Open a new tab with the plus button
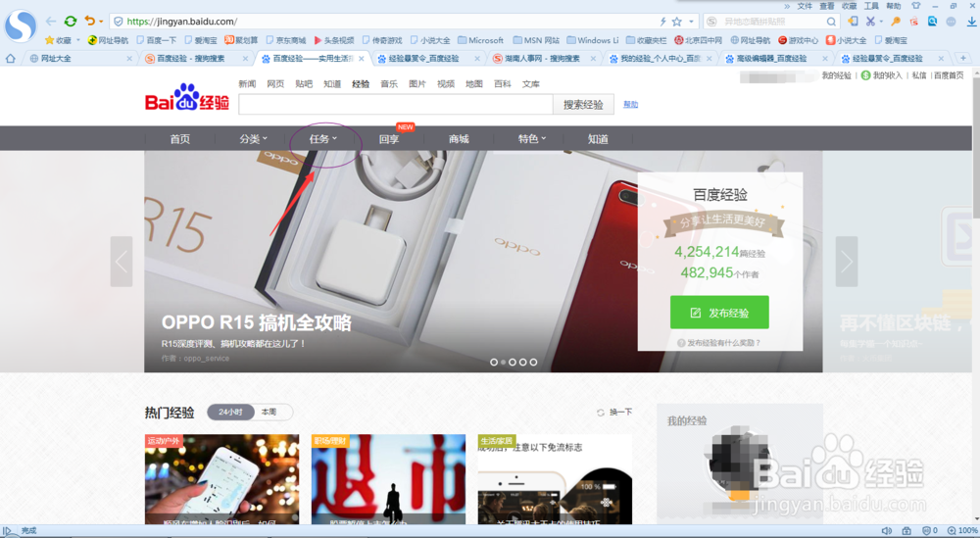The image size is (980, 538). click(x=963, y=58)
